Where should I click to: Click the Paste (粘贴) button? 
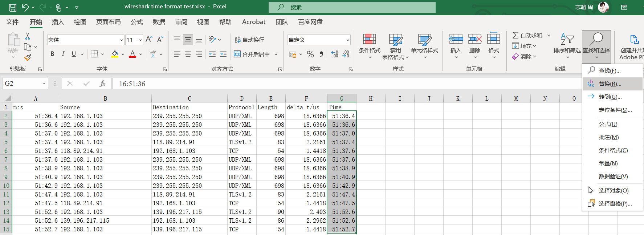[13, 46]
